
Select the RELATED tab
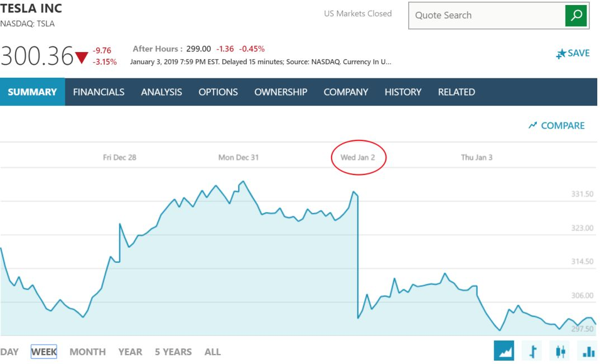(456, 92)
